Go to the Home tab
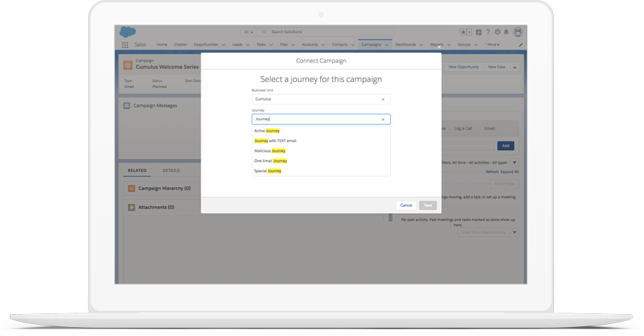The image size is (644, 336). [x=162, y=44]
